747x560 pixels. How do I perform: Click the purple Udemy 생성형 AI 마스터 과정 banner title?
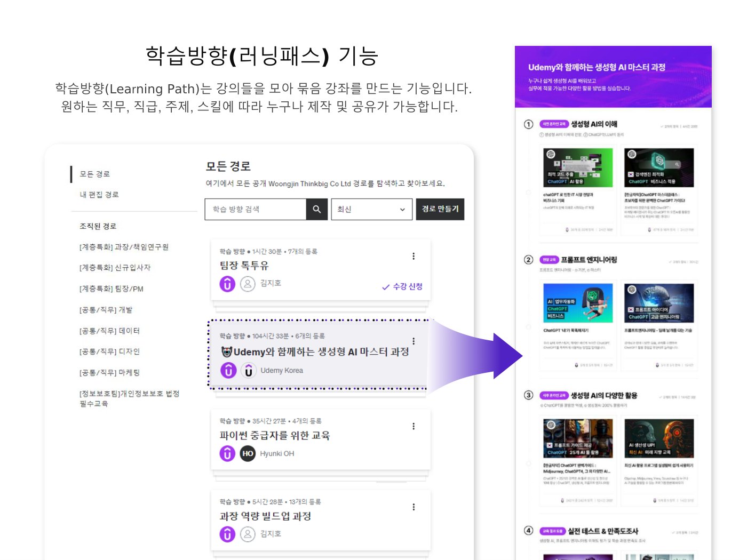pos(597,67)
